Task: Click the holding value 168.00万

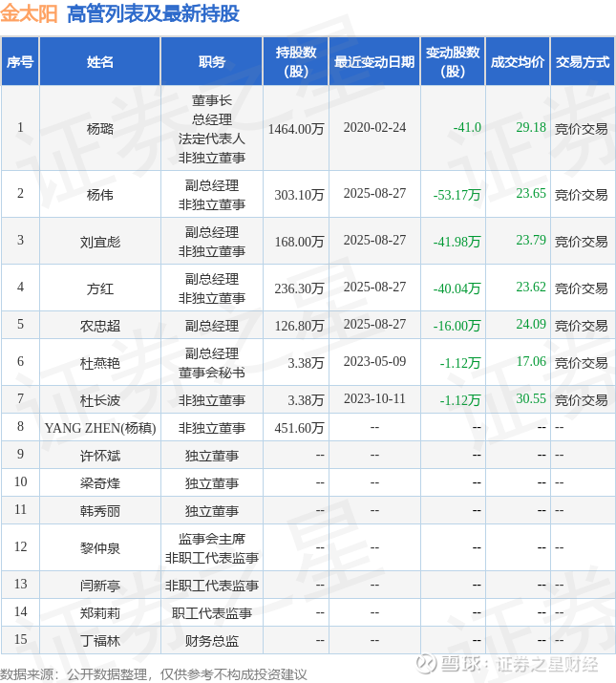Action: coord(299,242)
